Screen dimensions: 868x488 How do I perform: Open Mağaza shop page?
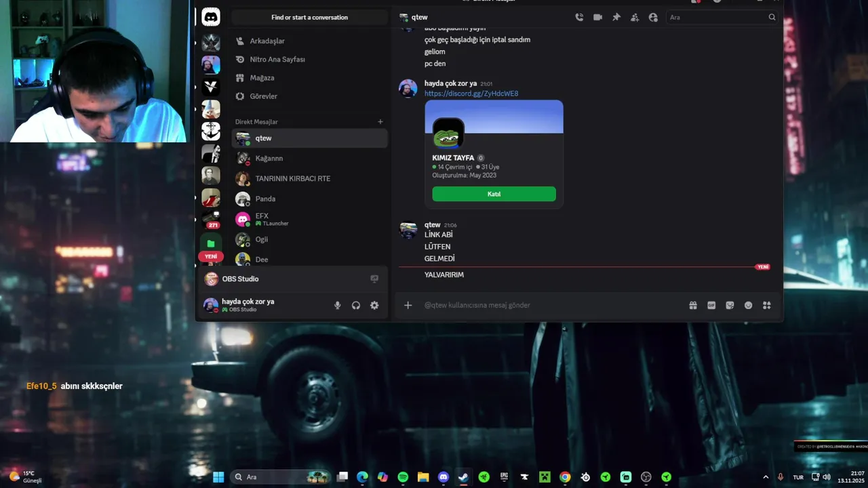pos(310,78)
